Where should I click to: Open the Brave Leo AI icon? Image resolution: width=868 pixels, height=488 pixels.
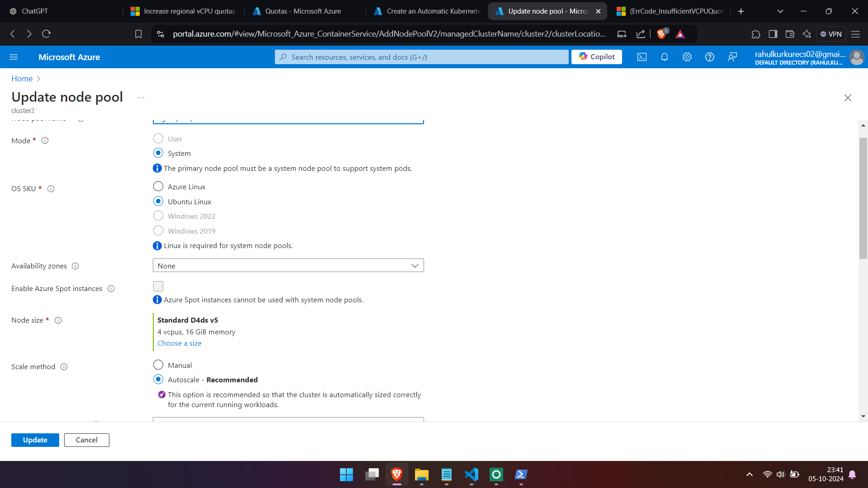coord(807,34)
